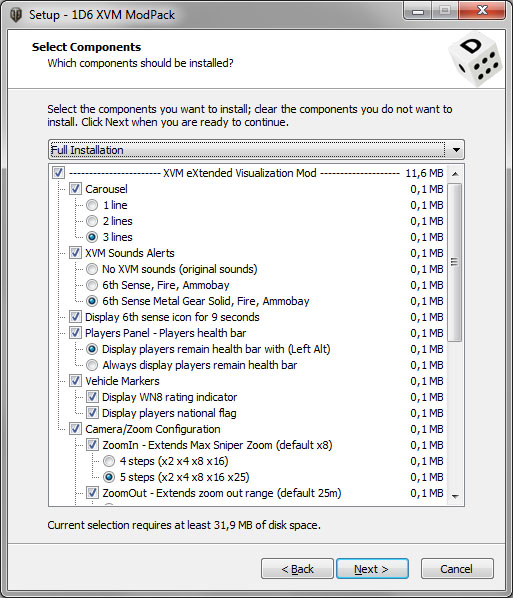Cancel the ModPack setup
The width and height of the screenshot is (513, 598).
pyautogui.click(x=457, y=569)
